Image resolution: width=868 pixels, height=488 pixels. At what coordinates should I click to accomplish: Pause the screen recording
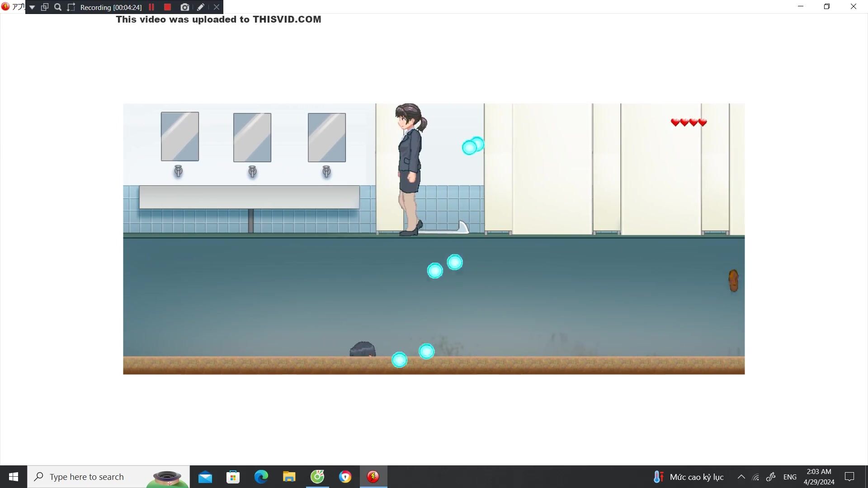151,7
